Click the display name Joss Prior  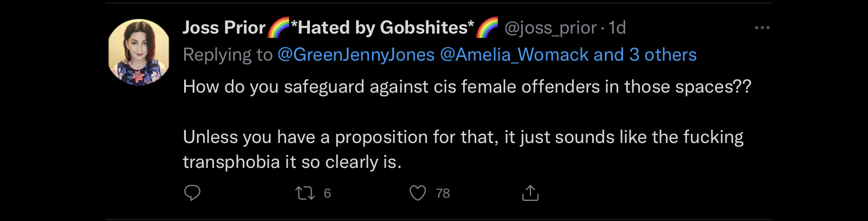pyautogui.click(x=224, y=28)
